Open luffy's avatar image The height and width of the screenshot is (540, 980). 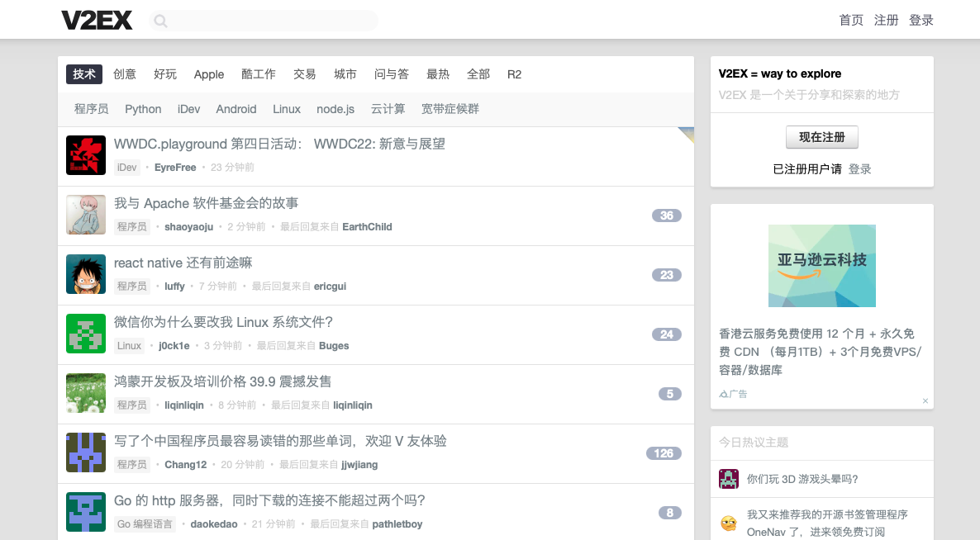(86, 274)
